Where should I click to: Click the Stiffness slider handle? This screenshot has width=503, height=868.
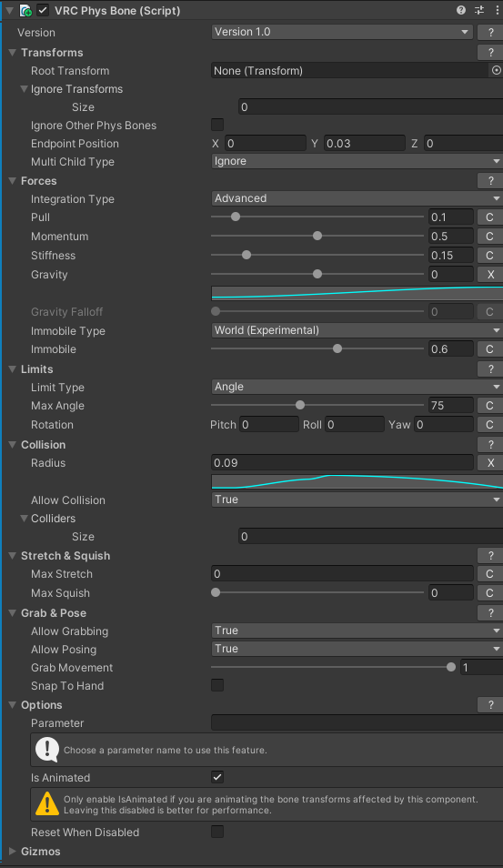[x=246, y=255]
